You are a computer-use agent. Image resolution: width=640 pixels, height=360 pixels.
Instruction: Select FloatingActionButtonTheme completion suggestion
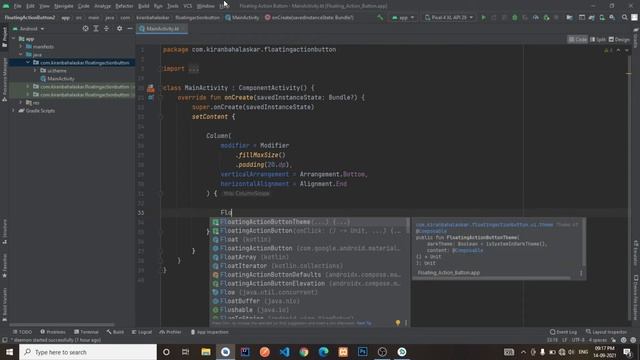309,222
